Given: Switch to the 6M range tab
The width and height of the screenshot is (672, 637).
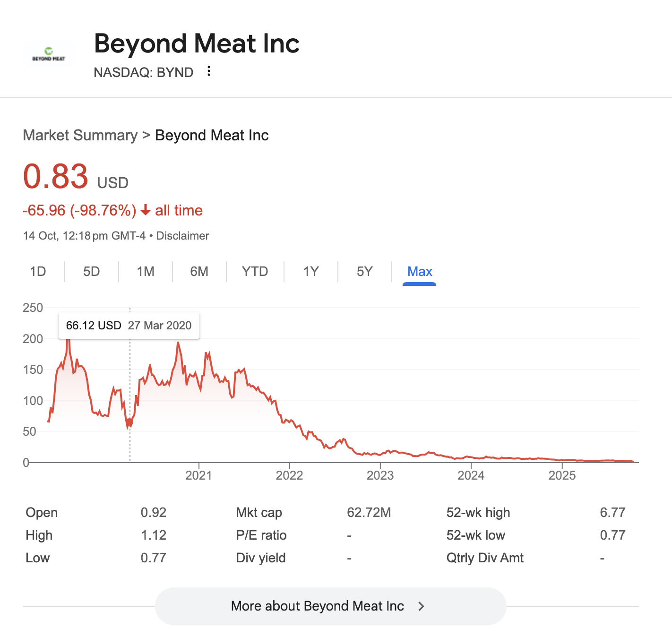Looking at the screenshot, I should 199,272.
